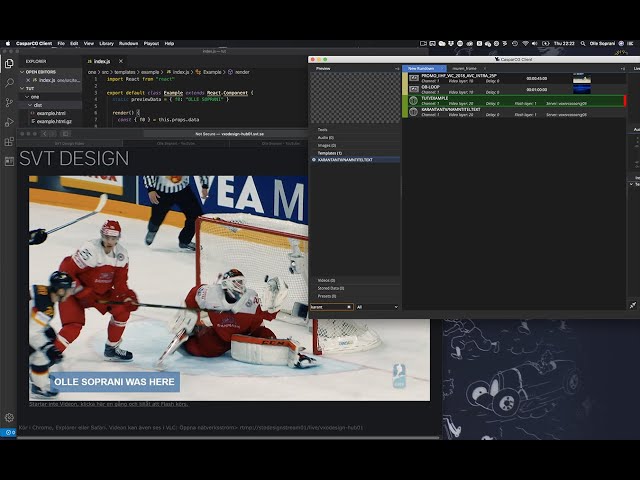Click the library search filter field

331,307
